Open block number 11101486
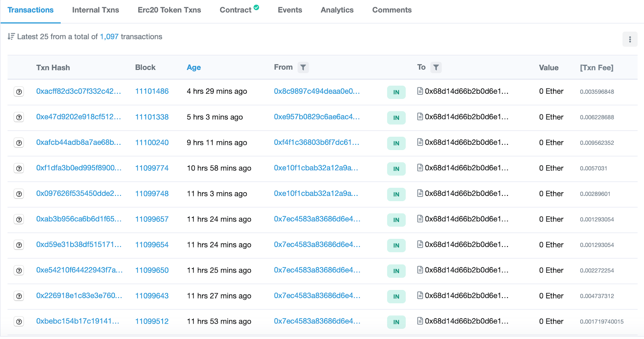 152,91
